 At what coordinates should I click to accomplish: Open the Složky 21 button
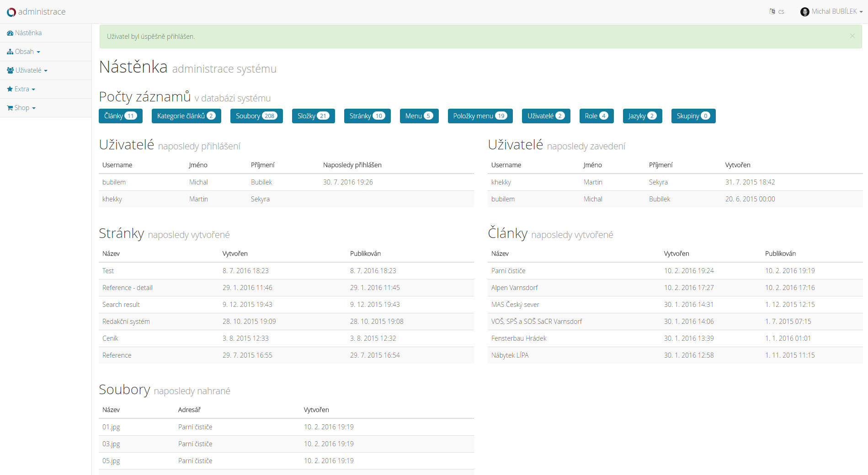[x=314, y=116]
